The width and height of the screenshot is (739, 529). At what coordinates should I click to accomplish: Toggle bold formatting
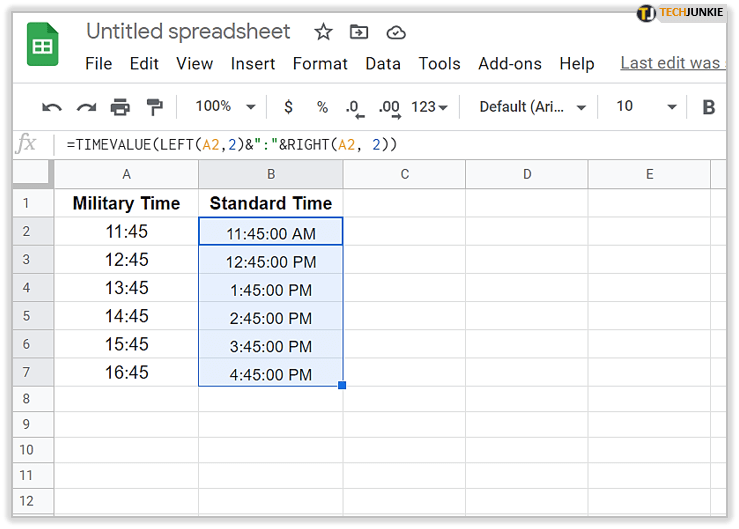click(x=709, y=107)
